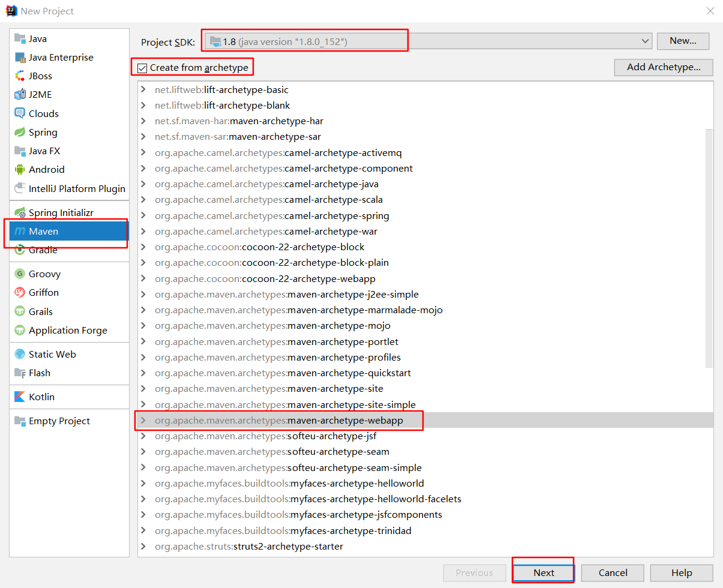Click the Java folder icon in sidebar
Screen dimensions: 723x588
20,38
